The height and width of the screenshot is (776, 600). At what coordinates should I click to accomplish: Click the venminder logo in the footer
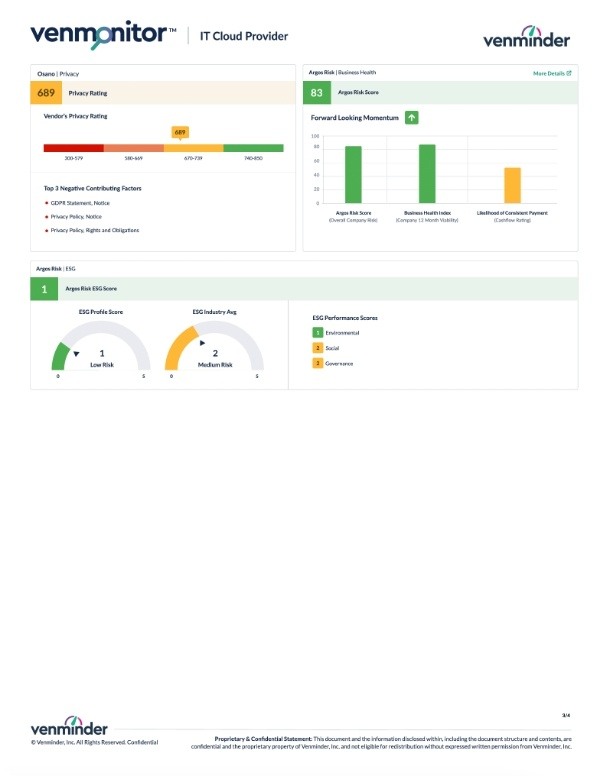69,726
